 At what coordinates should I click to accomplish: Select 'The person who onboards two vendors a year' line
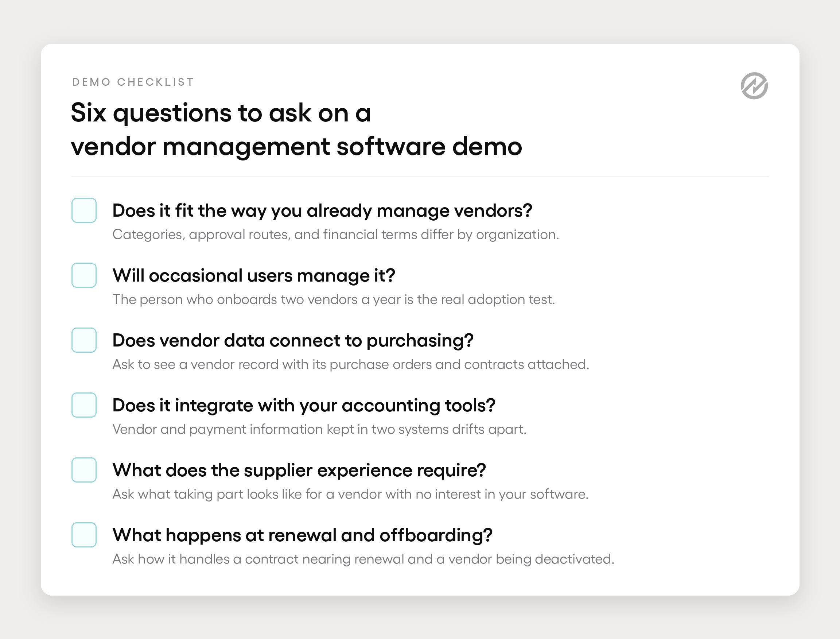(334, 300)
